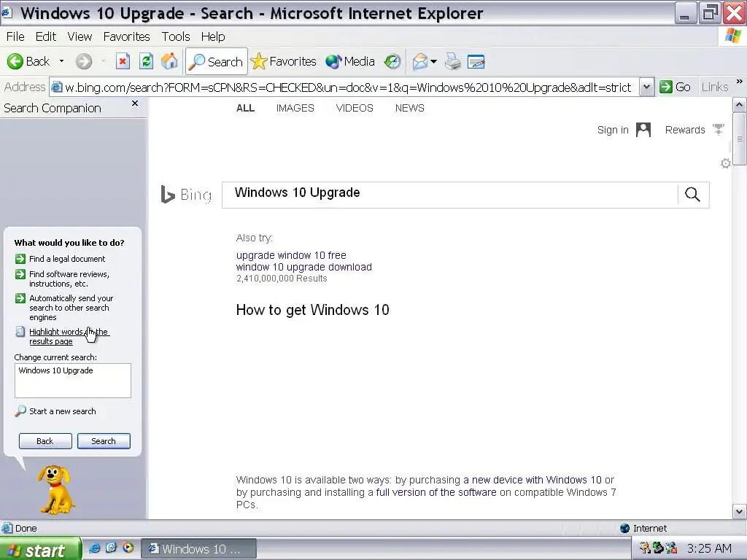Open link full version of the software
The height and width of the screenshot is (560, 747).
click(x=436, y=492)
